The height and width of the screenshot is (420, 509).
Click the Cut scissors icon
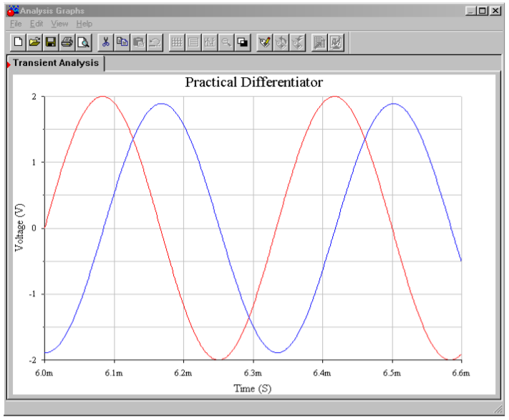(106, 42)
